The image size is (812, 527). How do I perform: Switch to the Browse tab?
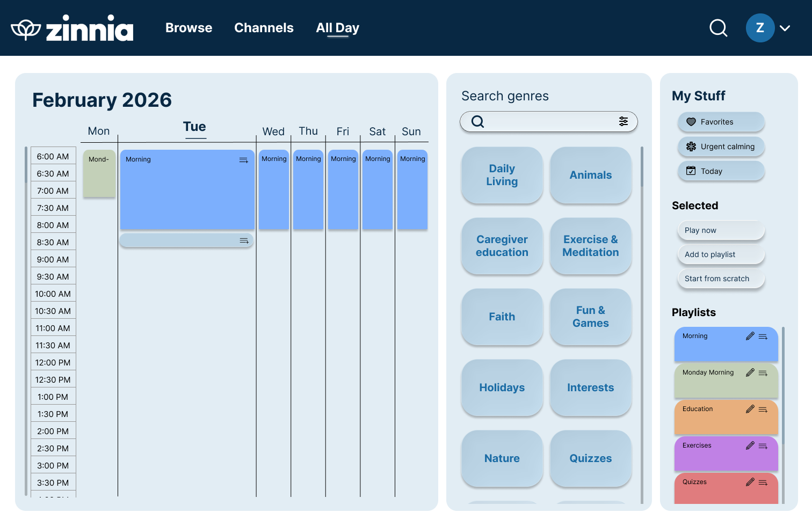click(x=189, y=28)
